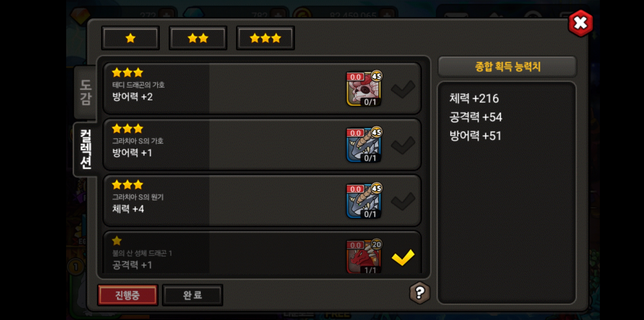
Task: Tap the 그라치아 S의 원기 dragon icon
Action: pyautogui.click(x=364, y=201)
